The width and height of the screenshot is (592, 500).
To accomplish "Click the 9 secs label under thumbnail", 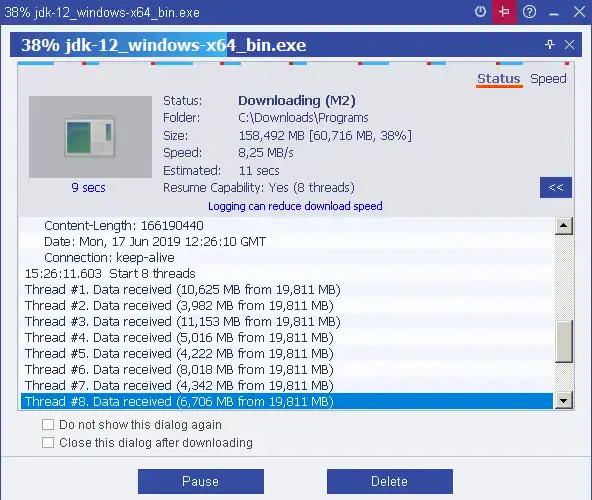I will pos(88,188).
